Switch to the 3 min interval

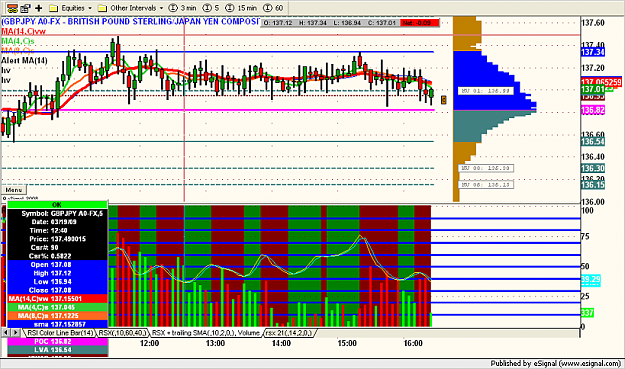point(183,8)
